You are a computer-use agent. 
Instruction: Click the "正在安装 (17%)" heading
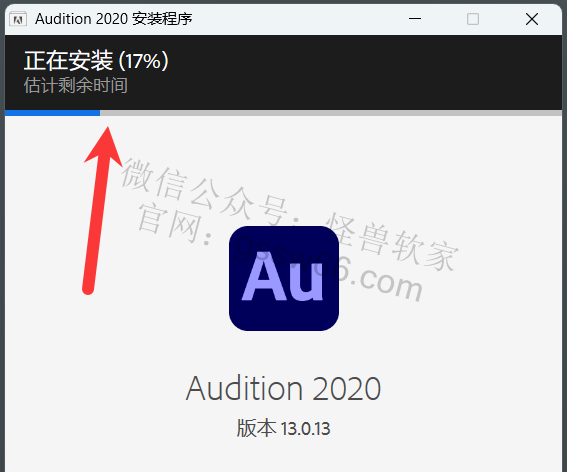coord(96,61)
